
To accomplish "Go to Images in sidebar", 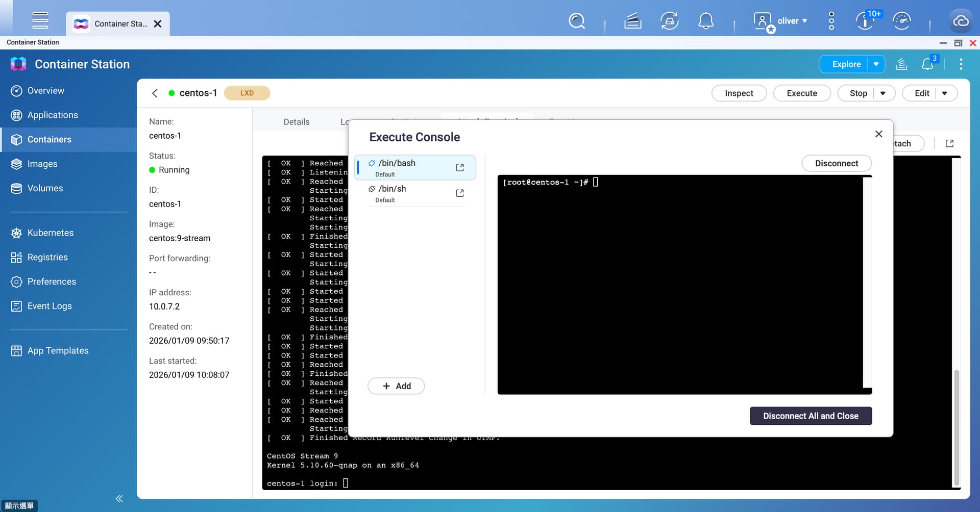I will click(x=42, y=164).
